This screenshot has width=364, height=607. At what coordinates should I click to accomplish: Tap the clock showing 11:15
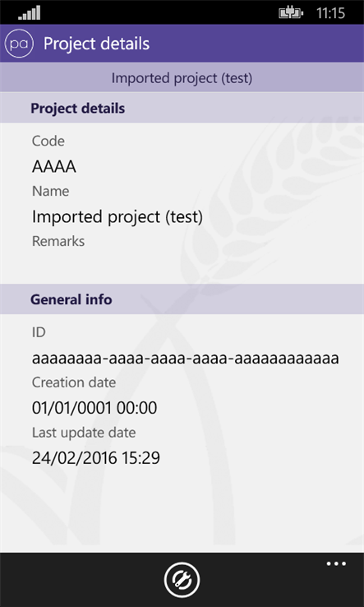point(330,13)
